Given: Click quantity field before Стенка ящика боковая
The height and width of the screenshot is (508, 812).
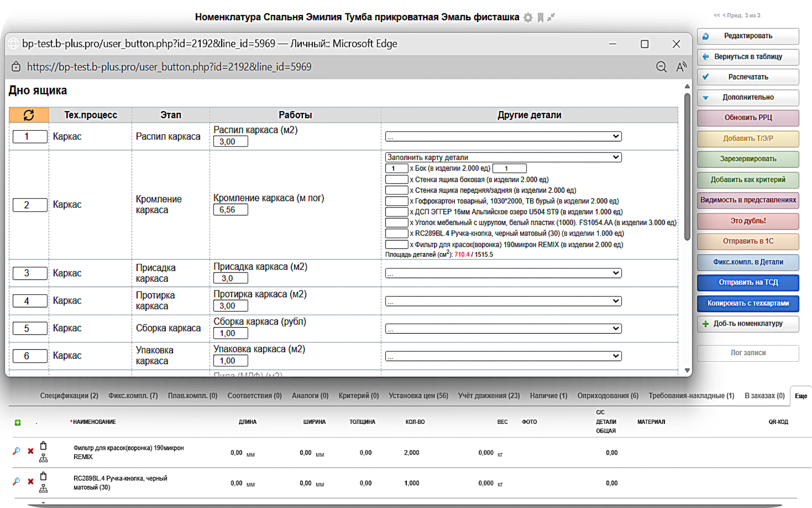Looking at the screenshot, I should click(x=396, y=179).
